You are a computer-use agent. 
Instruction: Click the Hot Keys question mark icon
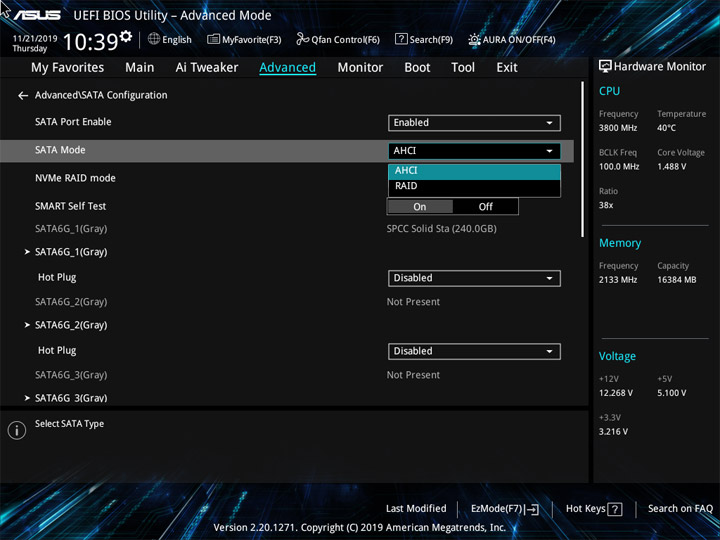615,509
